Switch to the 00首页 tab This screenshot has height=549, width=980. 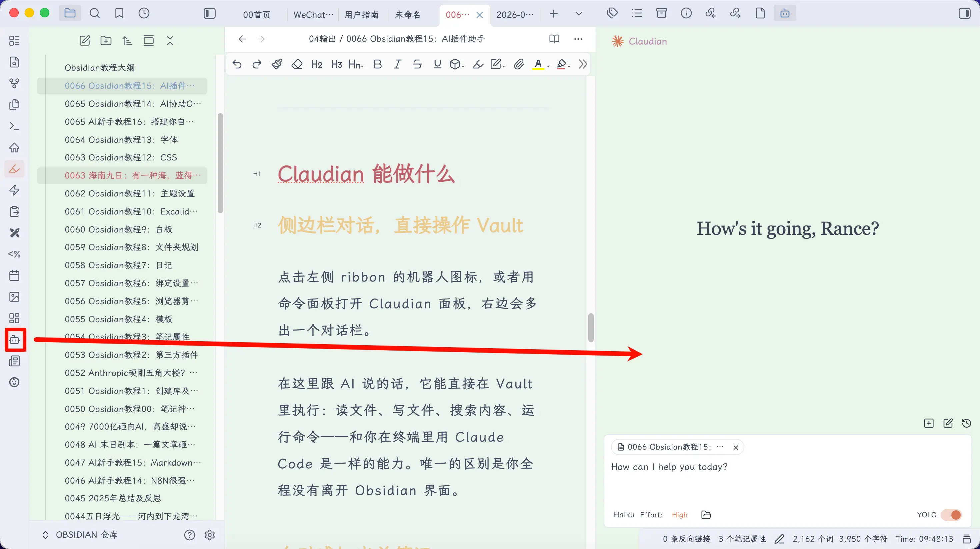(x=256, y=14)
